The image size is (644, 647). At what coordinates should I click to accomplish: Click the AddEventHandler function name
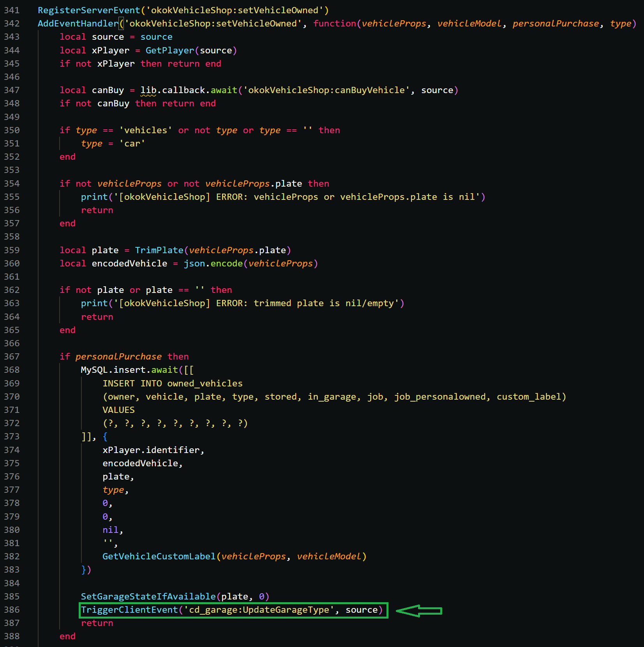(78, 24)
